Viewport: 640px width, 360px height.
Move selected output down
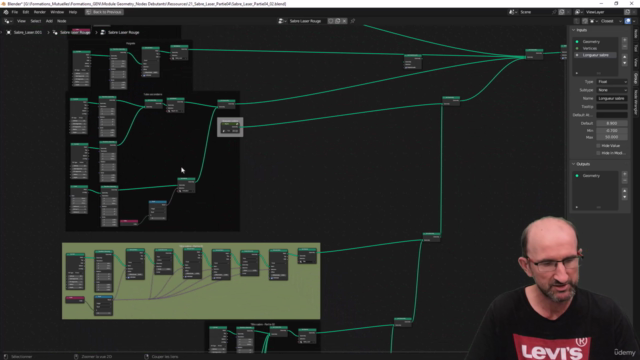coord(624,197)
